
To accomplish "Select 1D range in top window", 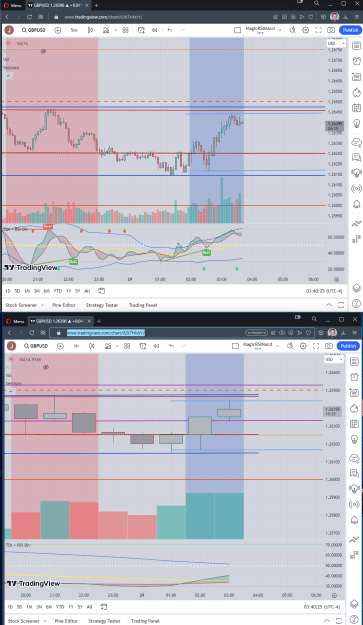I will tap(8, 291).
